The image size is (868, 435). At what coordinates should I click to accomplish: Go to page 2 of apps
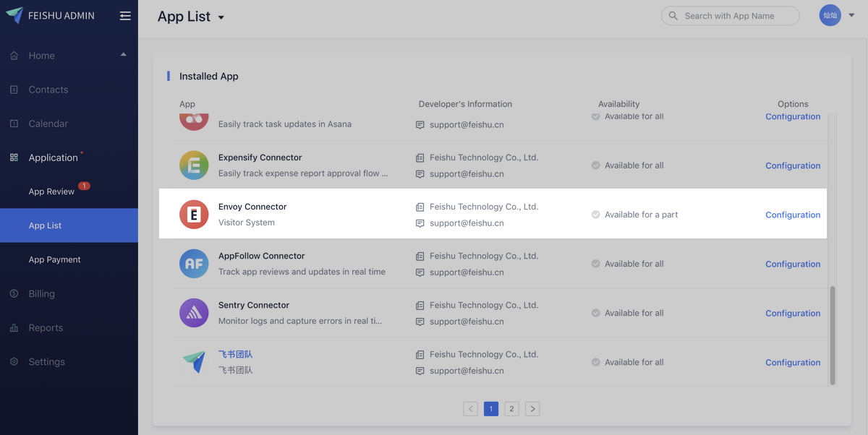[x=511, y=409]
